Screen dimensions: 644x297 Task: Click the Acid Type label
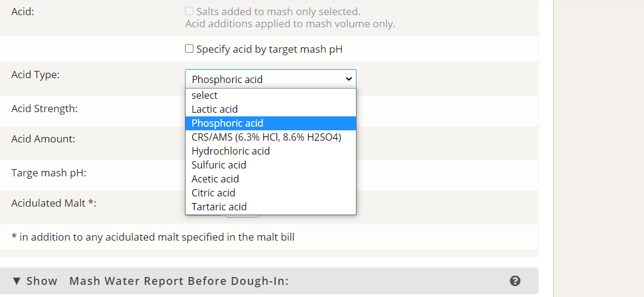click(35, 75)
